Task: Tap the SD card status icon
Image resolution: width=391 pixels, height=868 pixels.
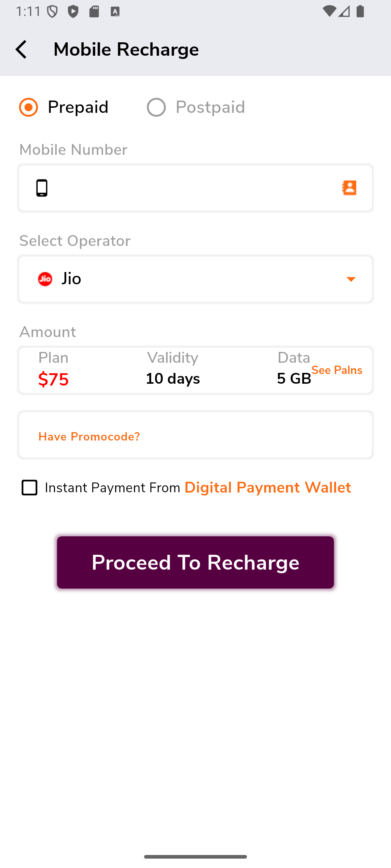Action: click(x=94, y=12)
